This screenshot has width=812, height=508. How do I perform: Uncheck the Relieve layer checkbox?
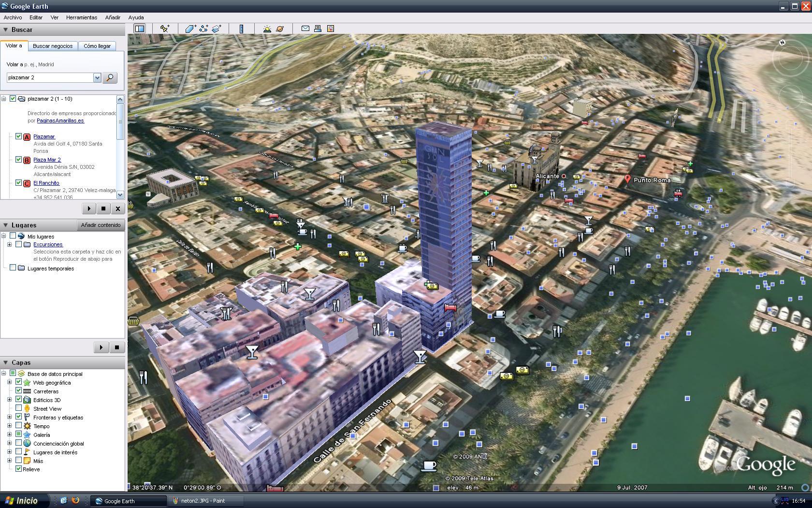(x=18, y=469)
